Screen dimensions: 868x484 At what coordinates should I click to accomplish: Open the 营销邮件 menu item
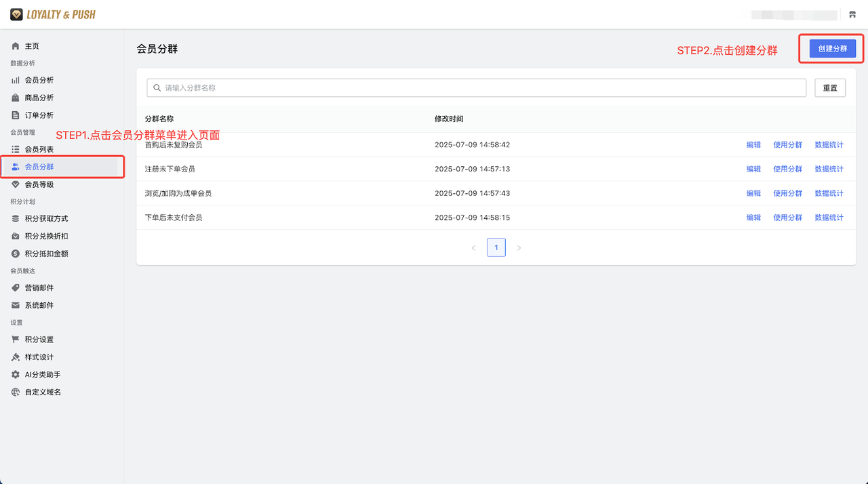click(39, 287)
